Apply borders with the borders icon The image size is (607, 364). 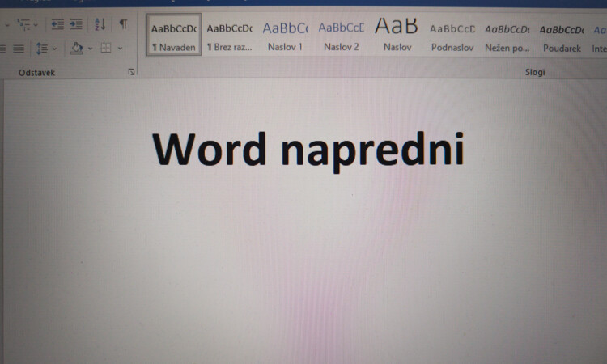(106, 49)
